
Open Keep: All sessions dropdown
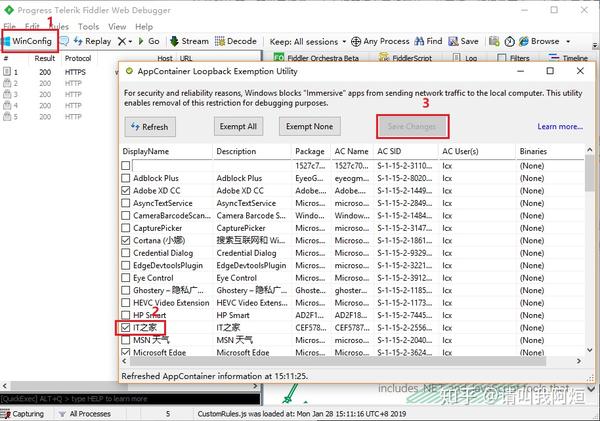pyautogui.click(x=308, y=41)
